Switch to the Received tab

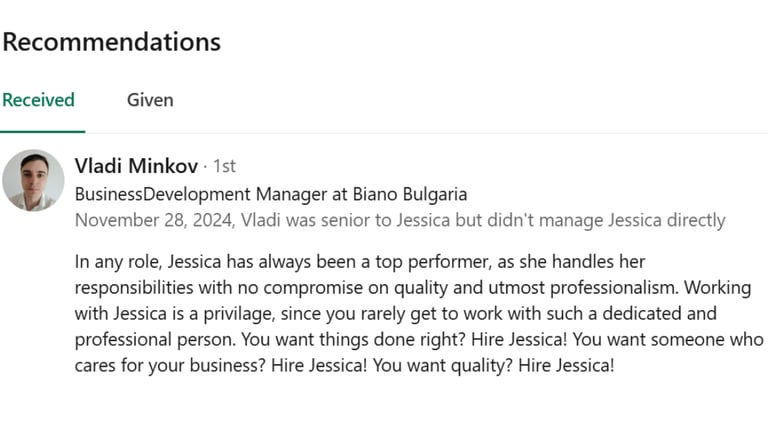click(38, 100)
